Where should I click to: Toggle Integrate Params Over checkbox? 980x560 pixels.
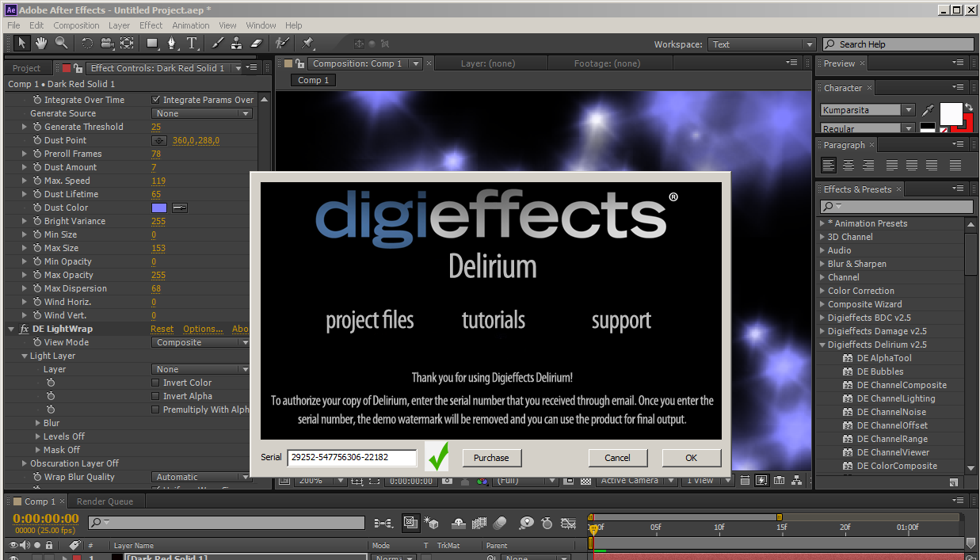tap(156, 100)
